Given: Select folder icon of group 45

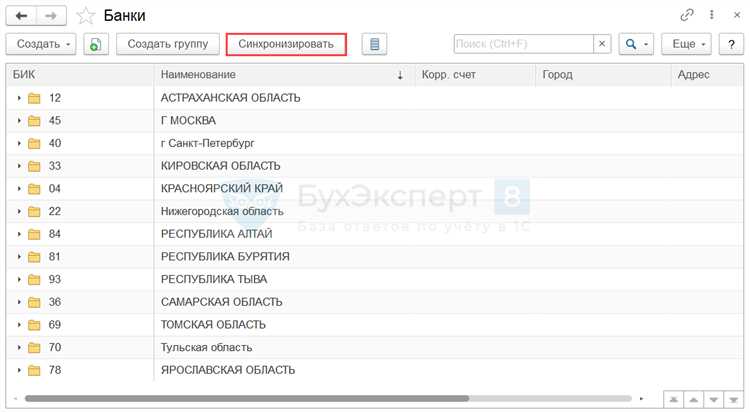Looking at the screenshot, I should [x=34, y=121].
